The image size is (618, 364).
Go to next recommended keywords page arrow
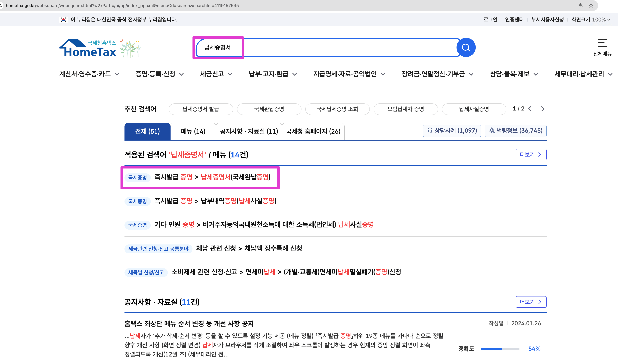543,109
